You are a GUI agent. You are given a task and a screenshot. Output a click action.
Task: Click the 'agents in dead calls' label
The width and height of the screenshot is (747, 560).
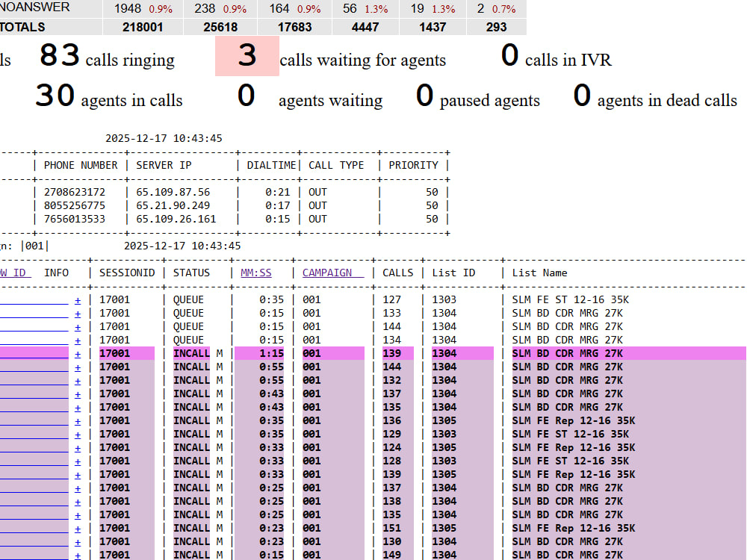pyautogui.click(x=667, y=101)
